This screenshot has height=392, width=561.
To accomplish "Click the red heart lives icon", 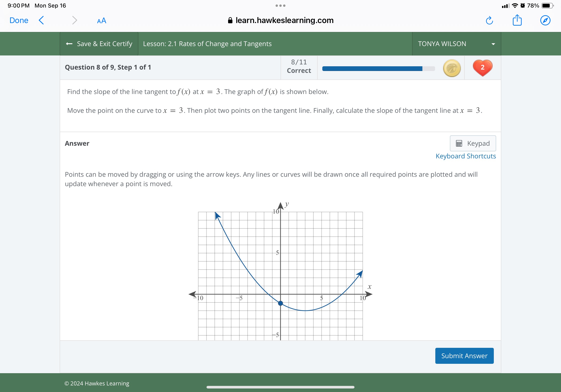I will [482, 68].
